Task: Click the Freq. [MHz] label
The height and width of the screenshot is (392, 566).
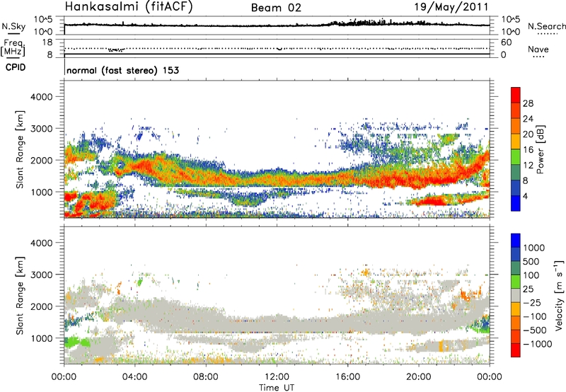Action: pos(13,47)
